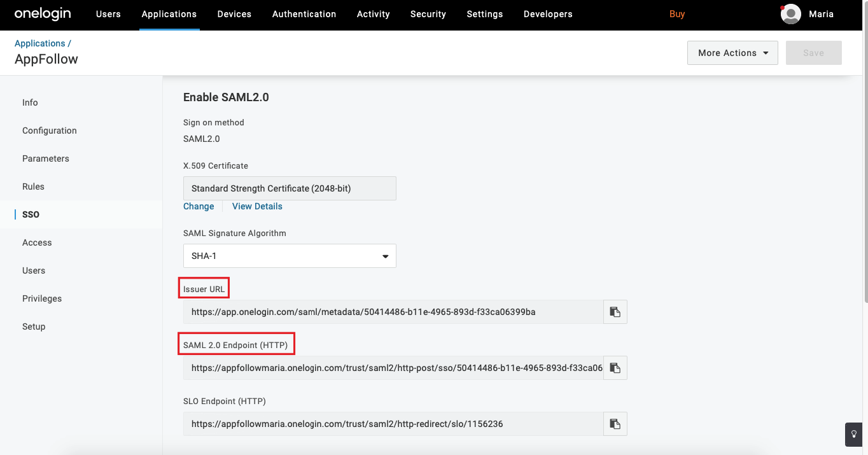868x455 pixels.
Task: Click Change certificate link
Action: click(x=199, y=206)
